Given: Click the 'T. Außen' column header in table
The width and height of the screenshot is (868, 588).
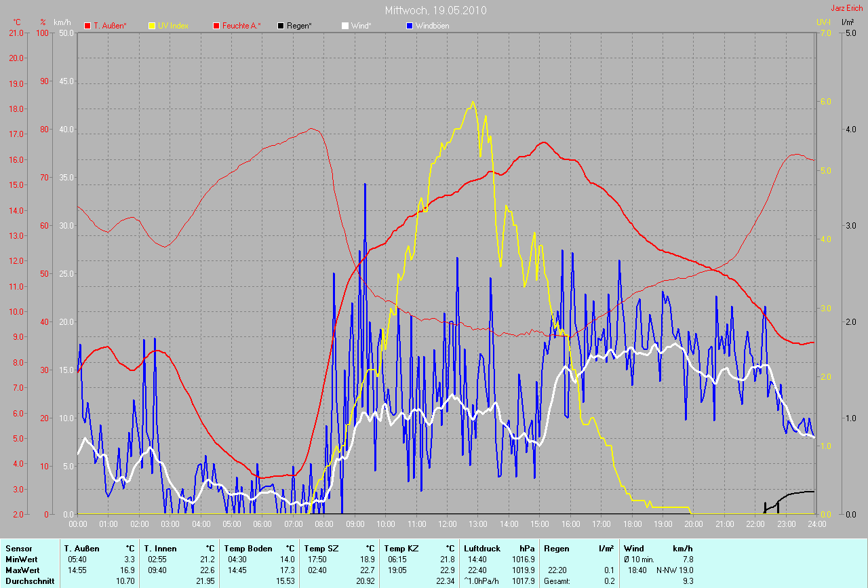Looking at the screenshot, I should point(80,548).
